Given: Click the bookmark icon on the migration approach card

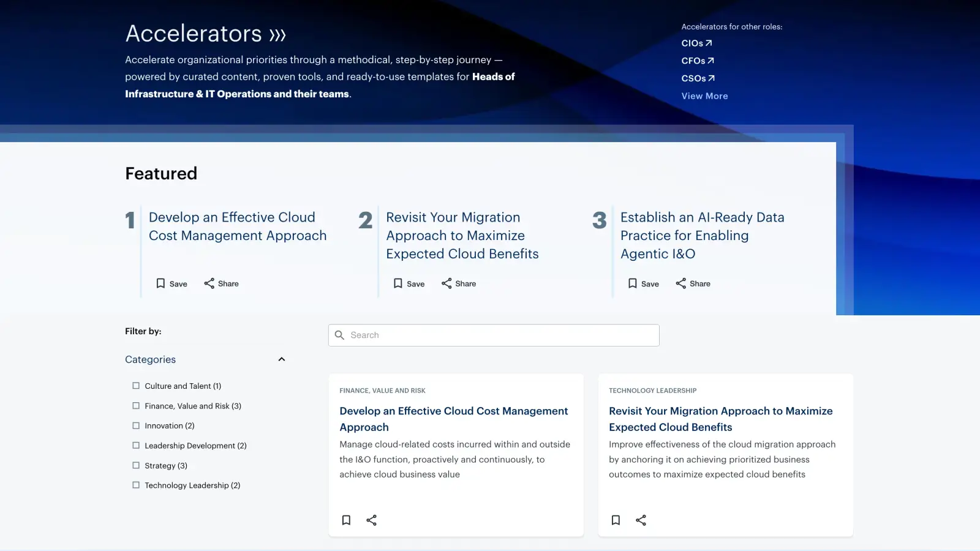Looking at the screenshot, I should pos(616,520).
